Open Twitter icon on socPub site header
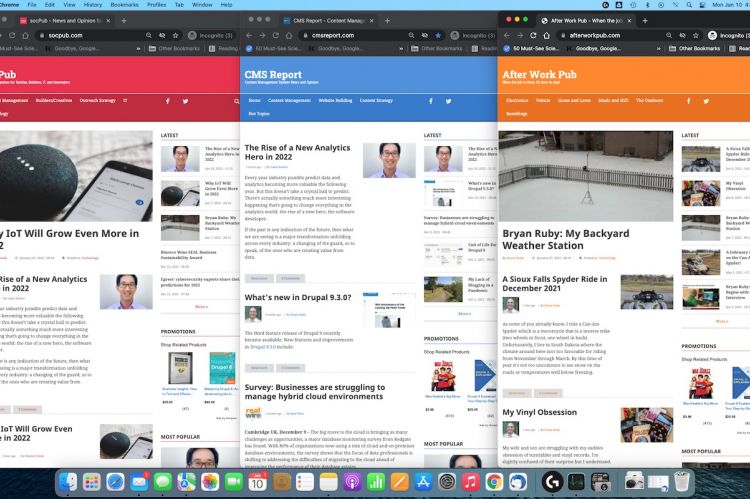This screenshot has width=750, height=499. tap(185, 101)
